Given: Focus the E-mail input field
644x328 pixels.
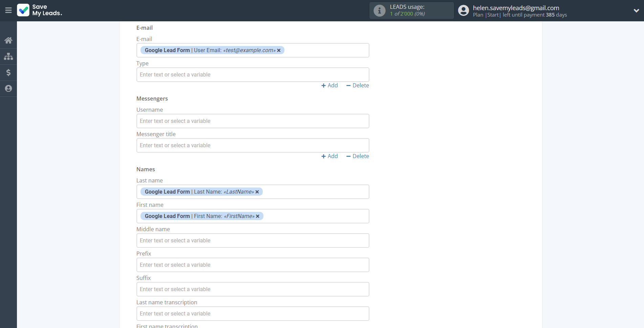Looking at the screenshot, I should click(x=253, y=50).
